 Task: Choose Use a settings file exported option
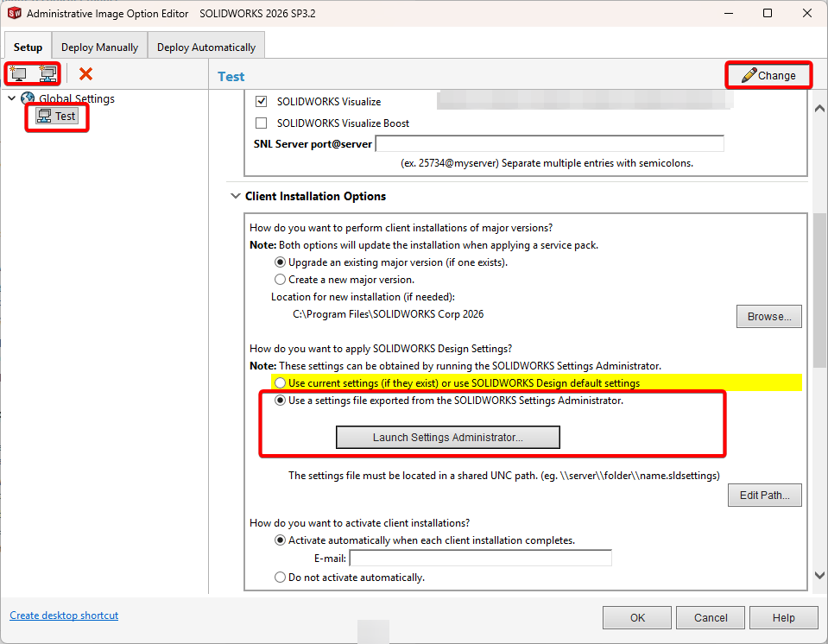click(x=280, y=401)
